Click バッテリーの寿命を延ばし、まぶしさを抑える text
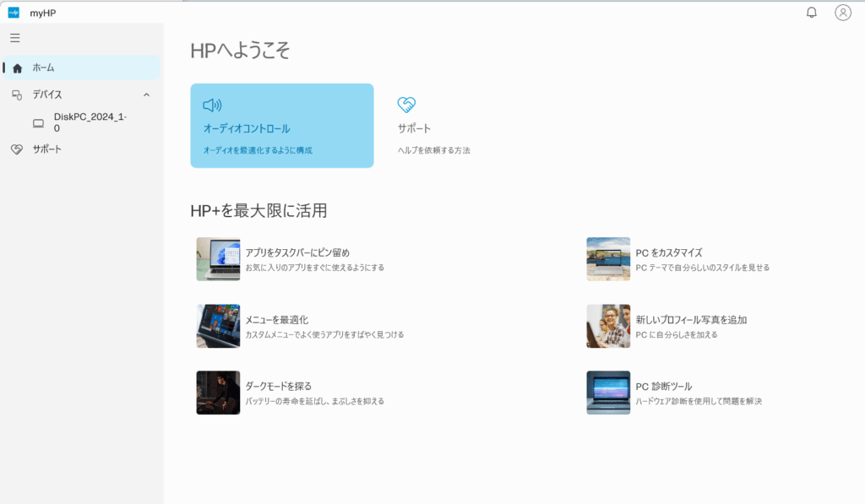This screenshot has width=865, height=504. click(315, 402)
